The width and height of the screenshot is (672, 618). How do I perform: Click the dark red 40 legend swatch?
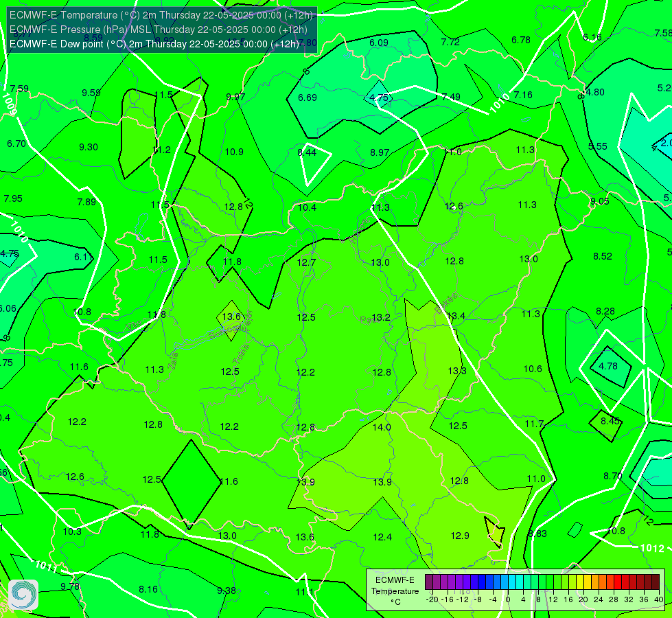point(656,582)
